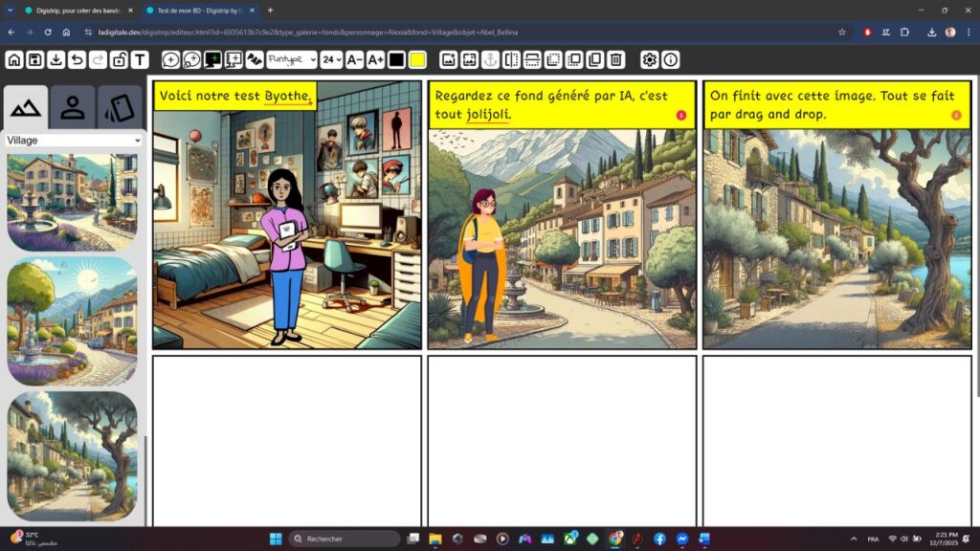The height and width of the screenshot is (551, 980).
Task: Insert a new image with the add-image icon
Action: pyautogui.click(x=447, y=59)
